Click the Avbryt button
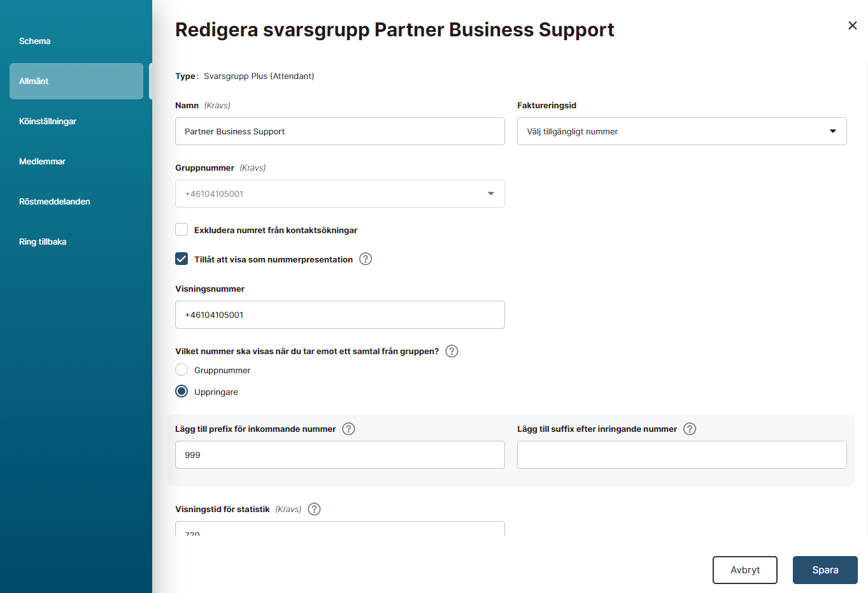 [x=744, y=570]
